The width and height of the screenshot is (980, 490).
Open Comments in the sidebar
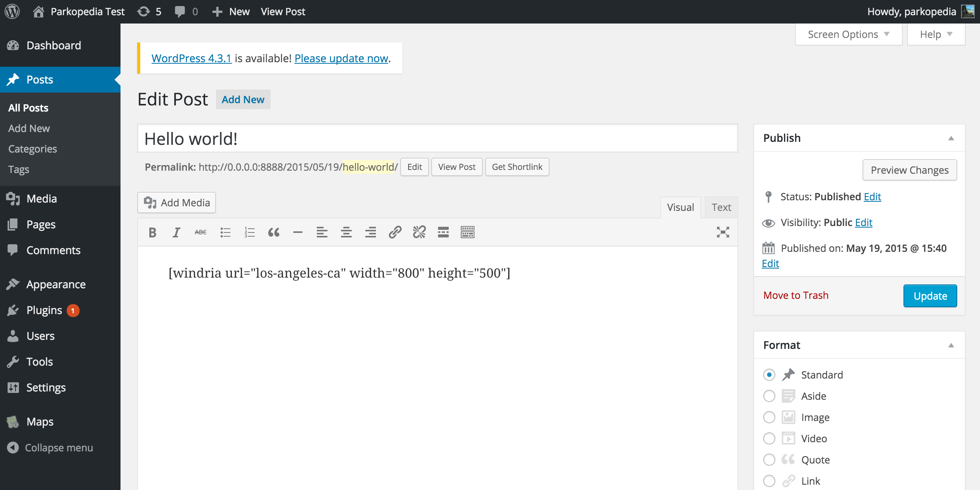pyautogui.click(x=60, y=250)
